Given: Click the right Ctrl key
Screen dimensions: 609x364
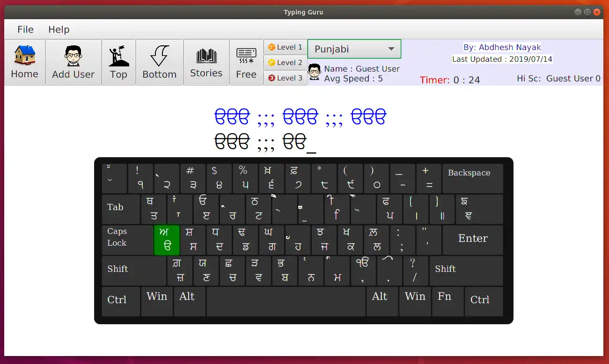Looking at the screenshot, I should point(484,302).
